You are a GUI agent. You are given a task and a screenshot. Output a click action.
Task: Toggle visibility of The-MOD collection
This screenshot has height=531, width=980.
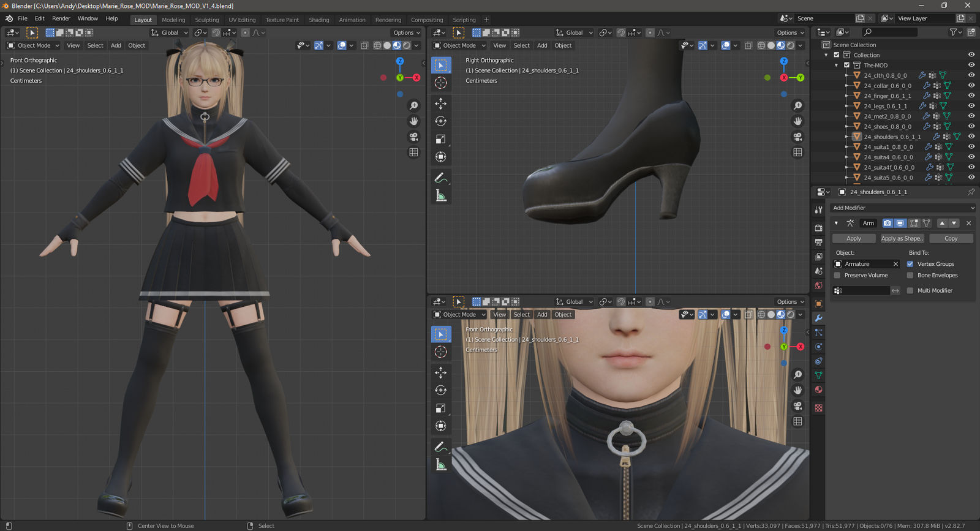coord(971,65)
